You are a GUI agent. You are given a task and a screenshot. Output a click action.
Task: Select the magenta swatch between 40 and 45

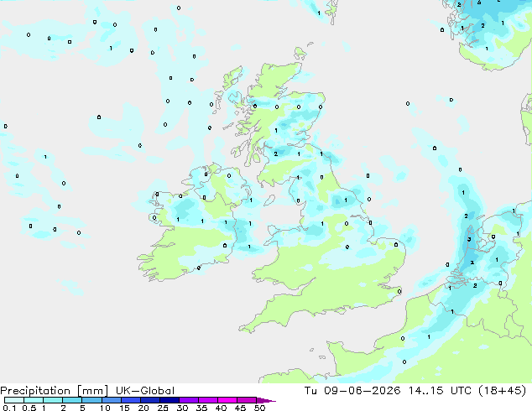(x=227, y=400)
